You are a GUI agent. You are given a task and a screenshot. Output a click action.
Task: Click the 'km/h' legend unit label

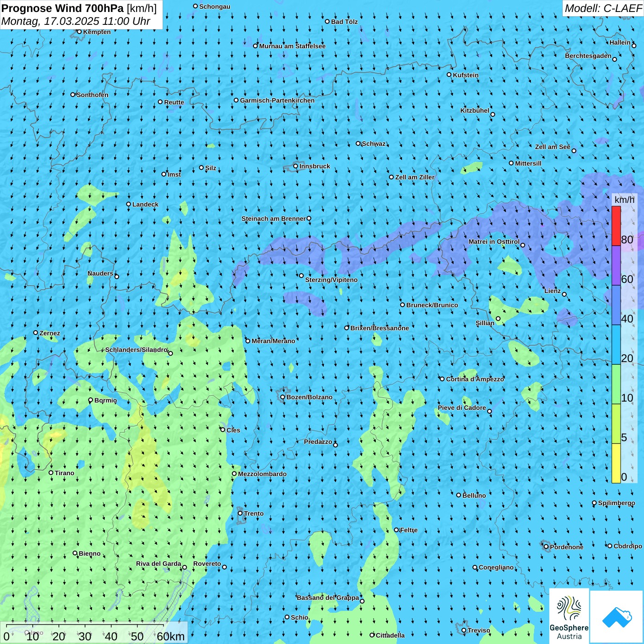point(624,200)
